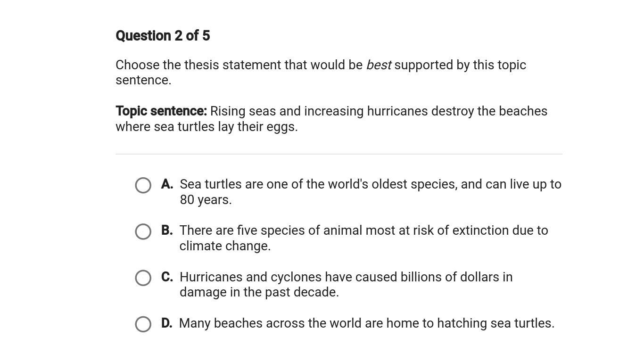This screenshot has height=362, width=644.
Task: Mark the radio button for option C
Action: (143, 278)
